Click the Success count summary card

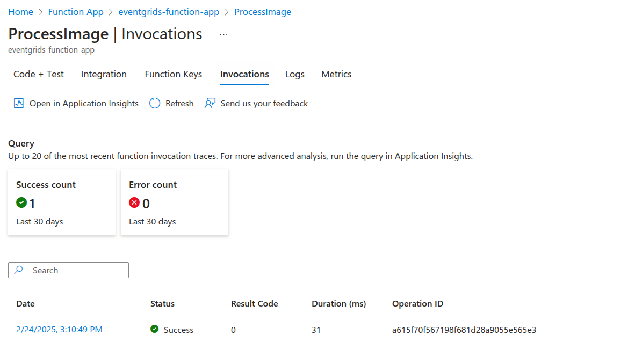62,202
